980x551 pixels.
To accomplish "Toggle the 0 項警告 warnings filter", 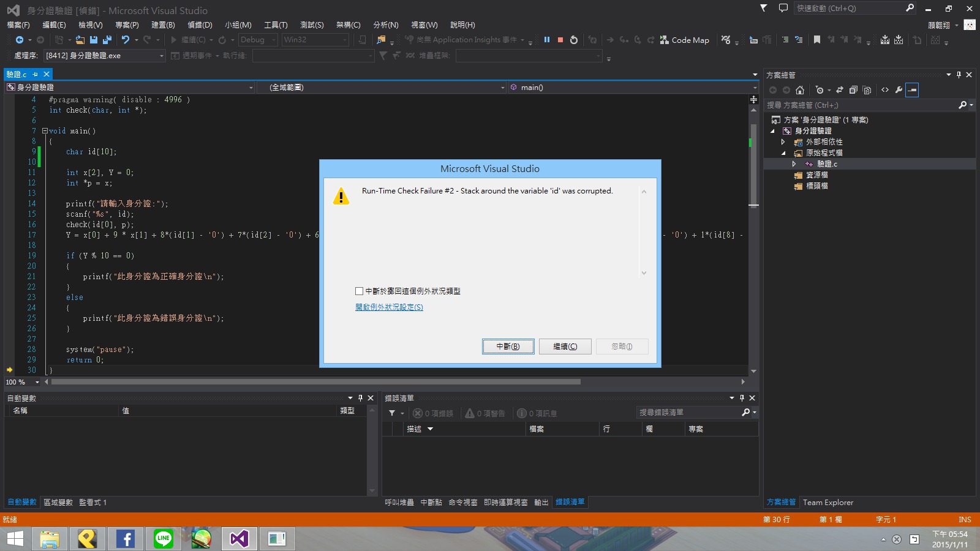I will pos(485,413).
